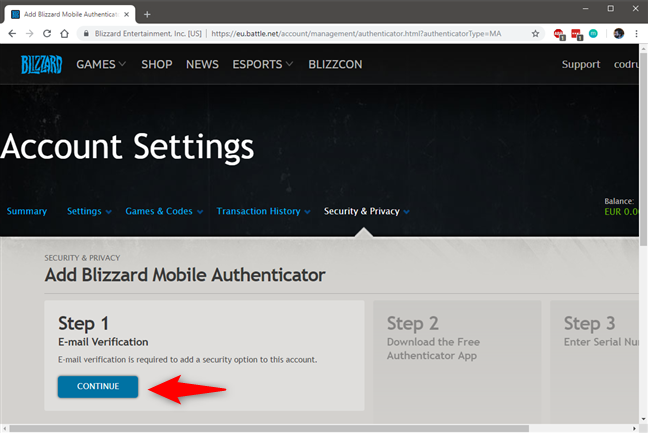Viewport: 648px width, 433px height.
Task: Click the scroll up arrow
Action: 643,48
